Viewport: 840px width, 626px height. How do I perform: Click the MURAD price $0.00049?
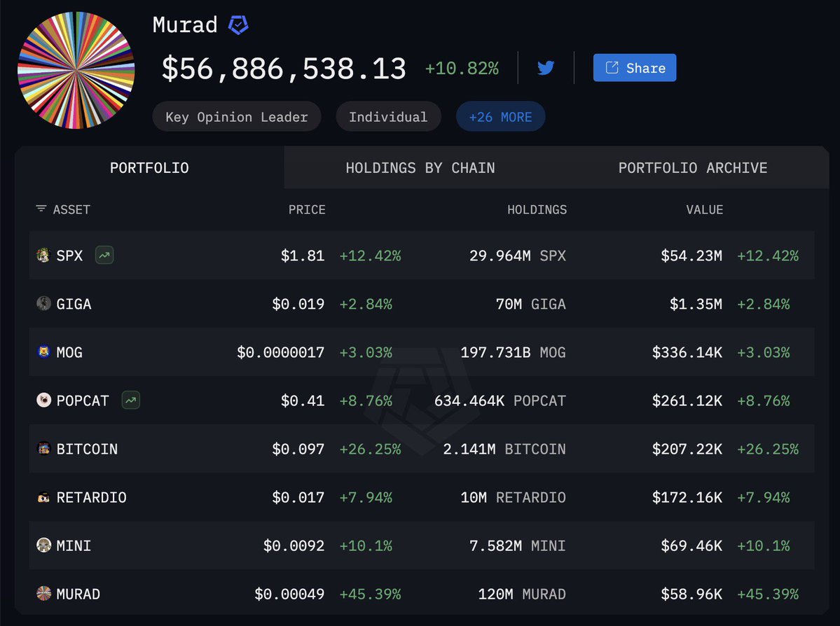[x=289, y=594]
